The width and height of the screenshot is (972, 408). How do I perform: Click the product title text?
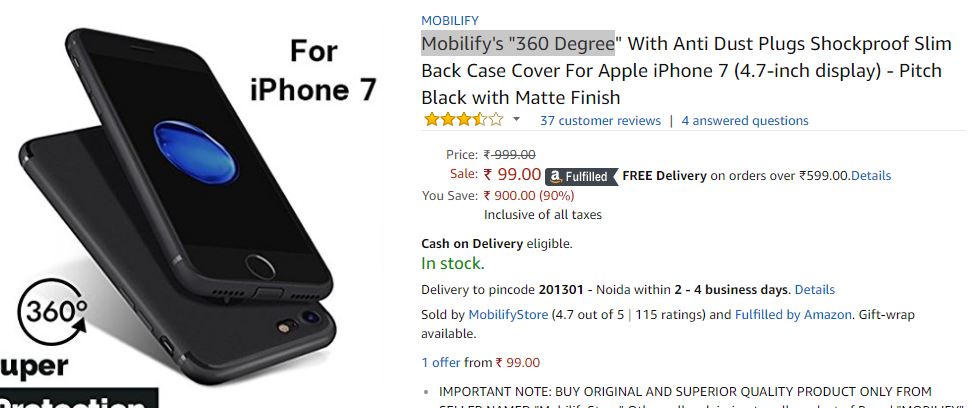click(686, 71)
